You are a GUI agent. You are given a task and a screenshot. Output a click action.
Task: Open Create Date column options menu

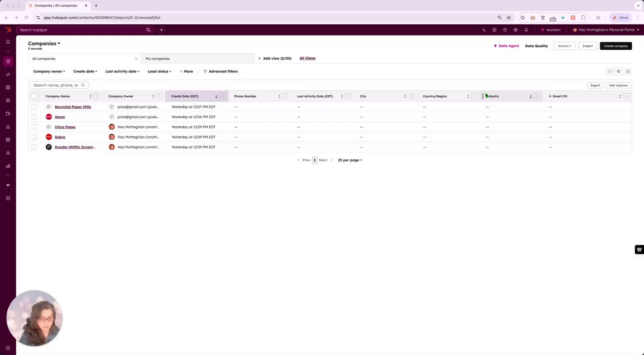pos(222,96)
